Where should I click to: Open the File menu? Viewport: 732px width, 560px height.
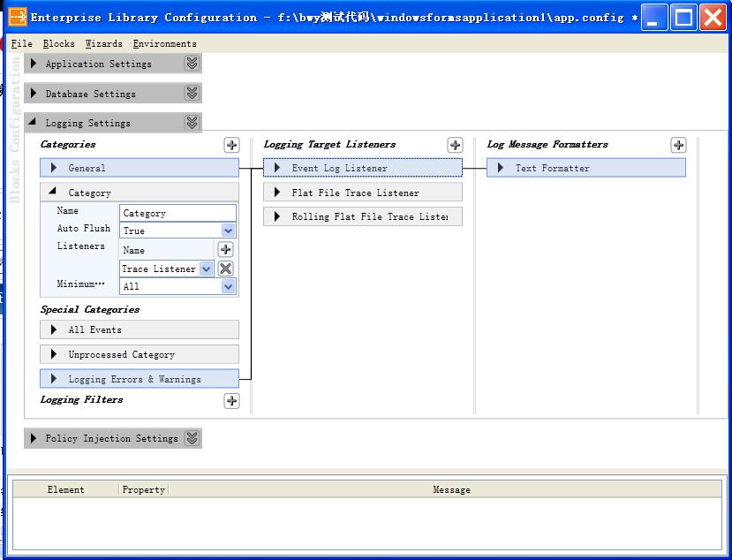click(21, 43)
